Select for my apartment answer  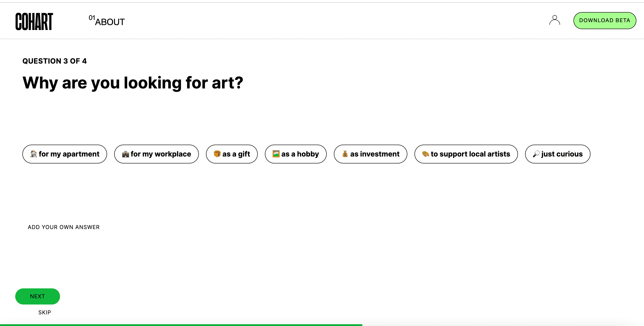[x=64, y=154]
